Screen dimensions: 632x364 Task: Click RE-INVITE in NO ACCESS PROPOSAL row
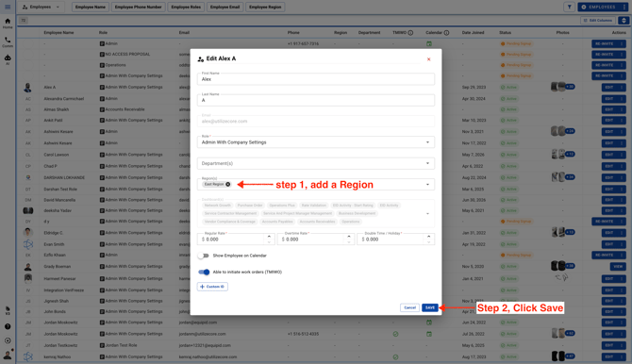[x=605, y=55]
